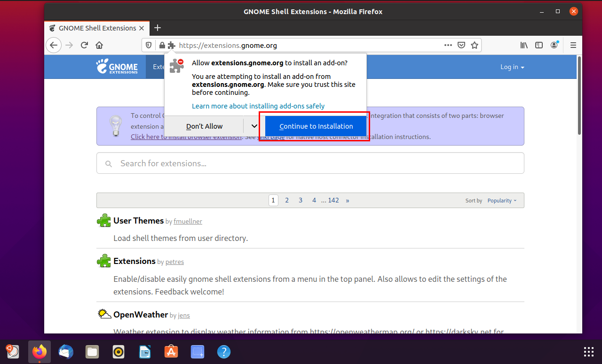Open Help from the dock

224,351
